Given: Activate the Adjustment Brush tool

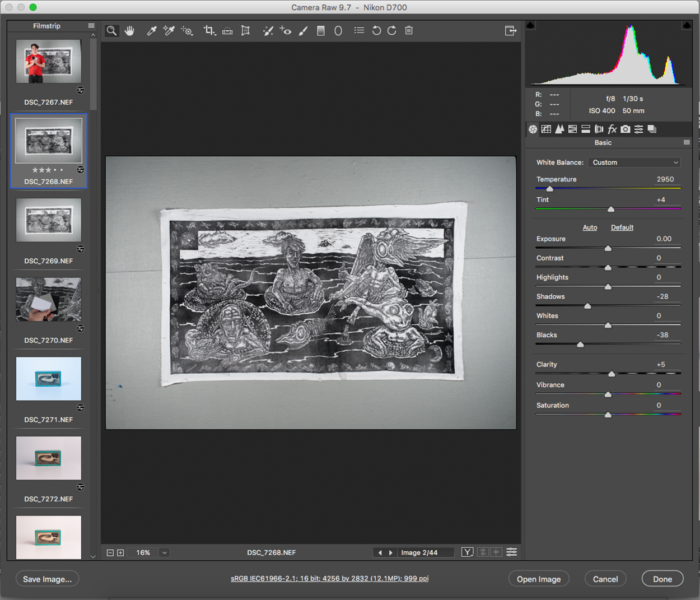Looking at the screenshot, I should (303, 31).
